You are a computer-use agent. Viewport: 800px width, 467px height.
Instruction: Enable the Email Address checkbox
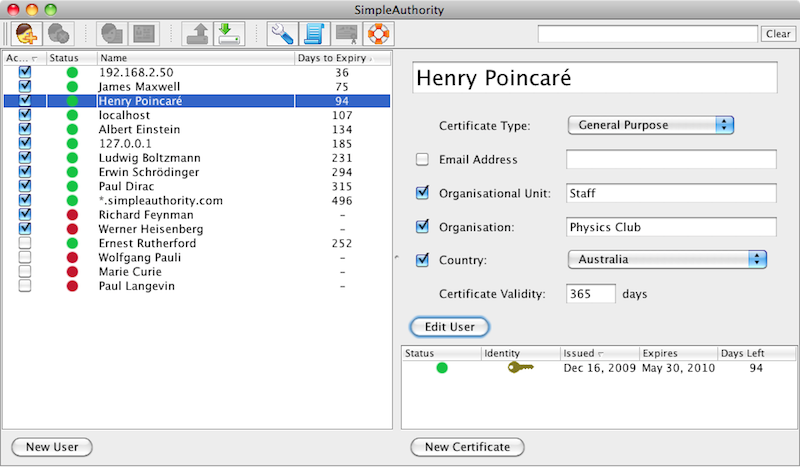pos(422,160)
